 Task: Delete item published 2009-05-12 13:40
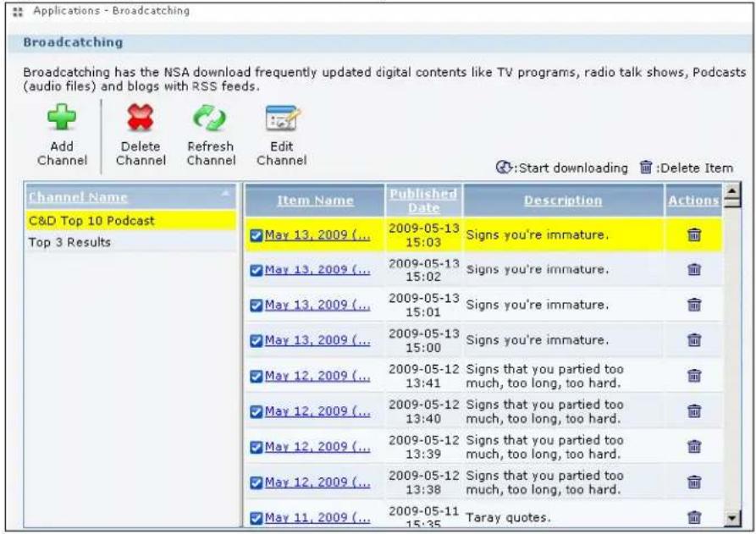pyautogui.click(x=694, y=411)
